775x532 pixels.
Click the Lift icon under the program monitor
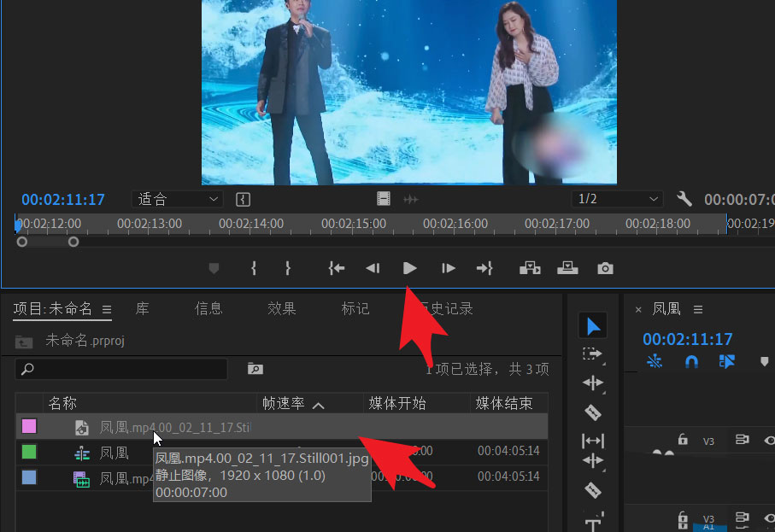click(x=530, y=268)
